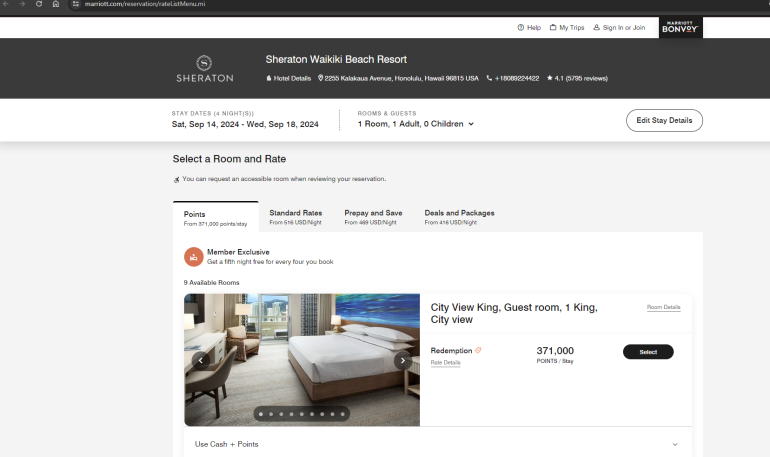Open My Trips
The image size is (770, 457).
pyautogui.click(x=567, y=28)
